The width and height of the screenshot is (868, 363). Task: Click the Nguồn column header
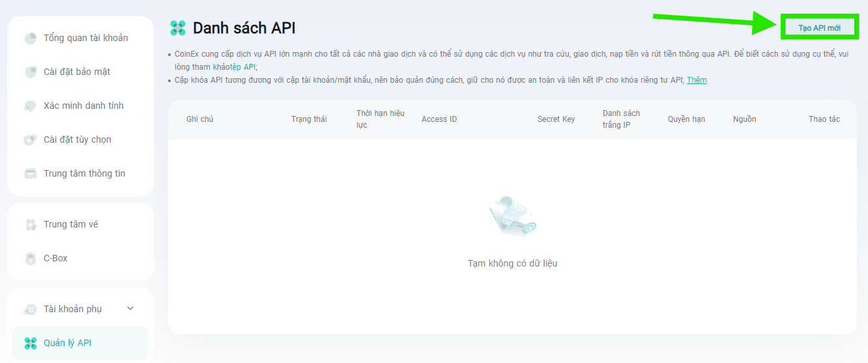744,119
